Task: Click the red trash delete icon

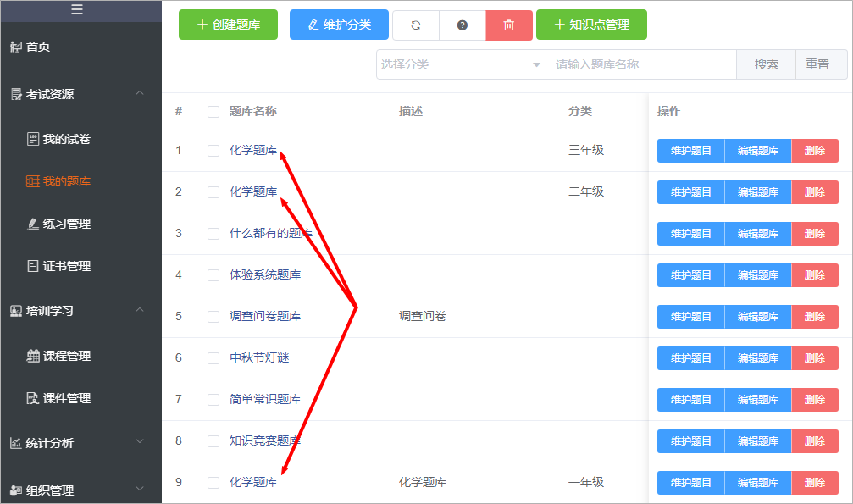Action: coord(508,25)
